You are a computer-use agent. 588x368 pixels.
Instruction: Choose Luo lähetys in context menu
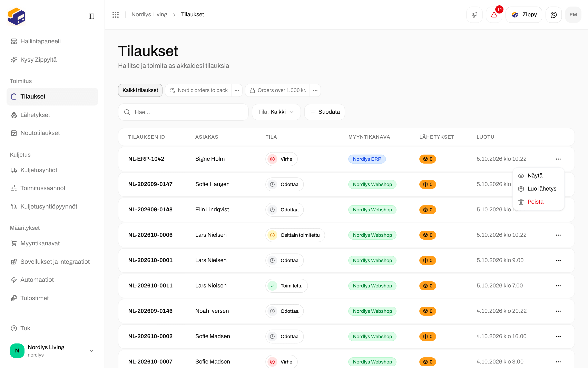pos(538,189)
